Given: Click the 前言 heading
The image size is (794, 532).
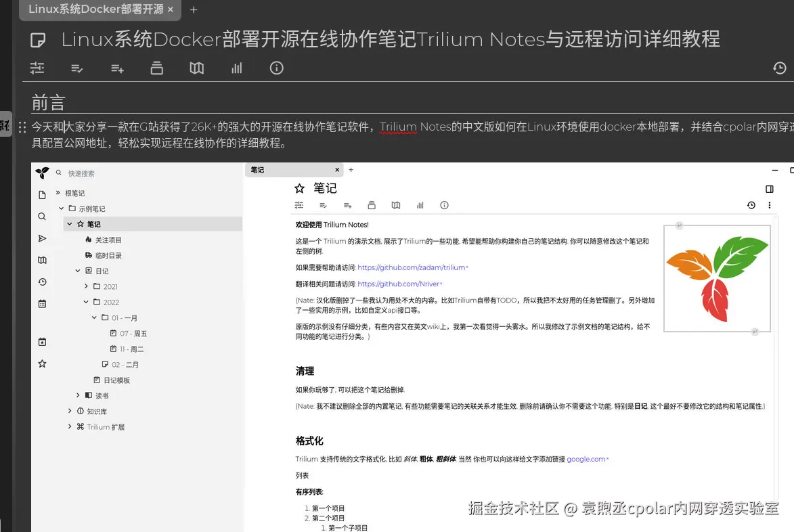Looking at the screenshot, I should point(48,103).
